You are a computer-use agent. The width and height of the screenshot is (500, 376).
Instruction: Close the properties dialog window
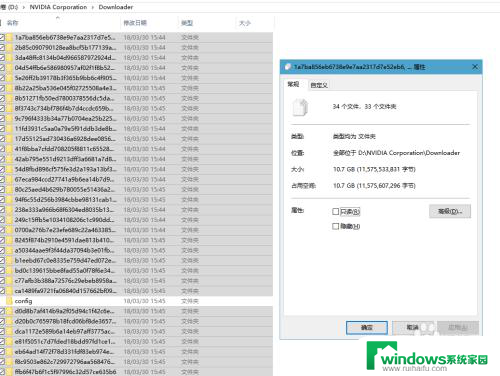point(475,67)
